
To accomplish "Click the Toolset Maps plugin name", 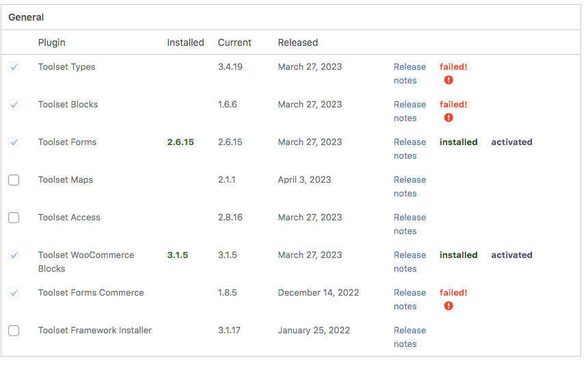I will 66,180.
